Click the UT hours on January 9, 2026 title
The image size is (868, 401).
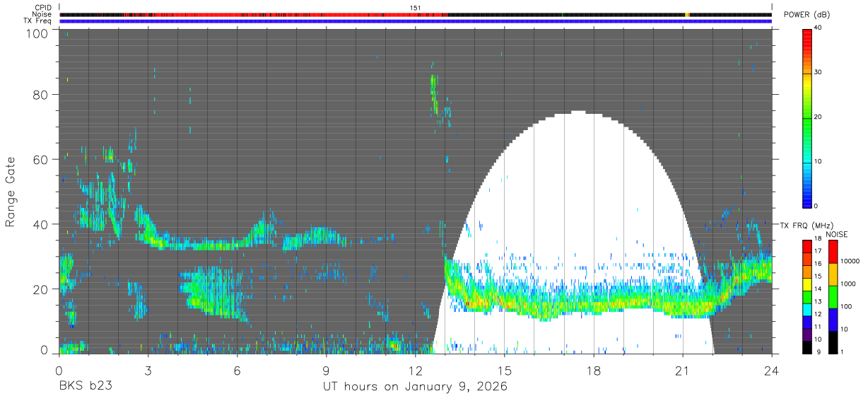[415, 387]
